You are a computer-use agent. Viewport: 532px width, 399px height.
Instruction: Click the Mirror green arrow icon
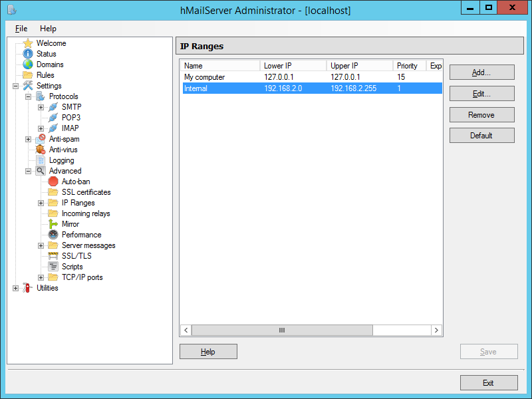pos(53,224)
